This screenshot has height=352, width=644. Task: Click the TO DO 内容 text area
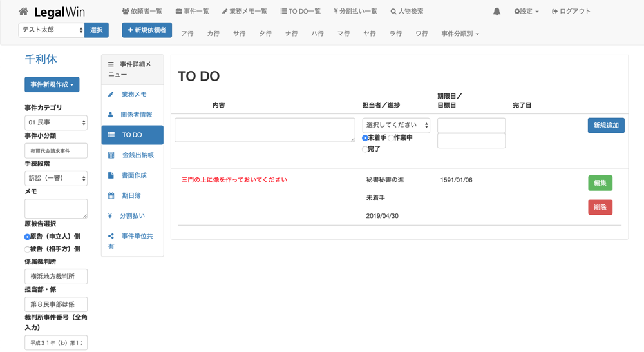[265, 130]
